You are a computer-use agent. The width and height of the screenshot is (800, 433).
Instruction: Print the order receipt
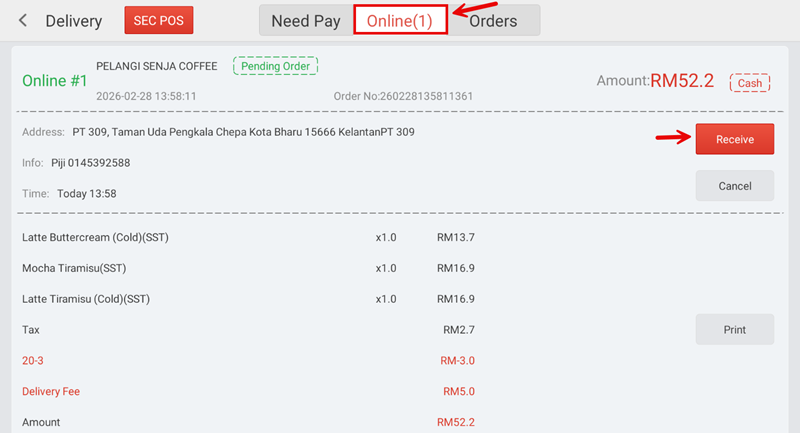click(734, 329)
